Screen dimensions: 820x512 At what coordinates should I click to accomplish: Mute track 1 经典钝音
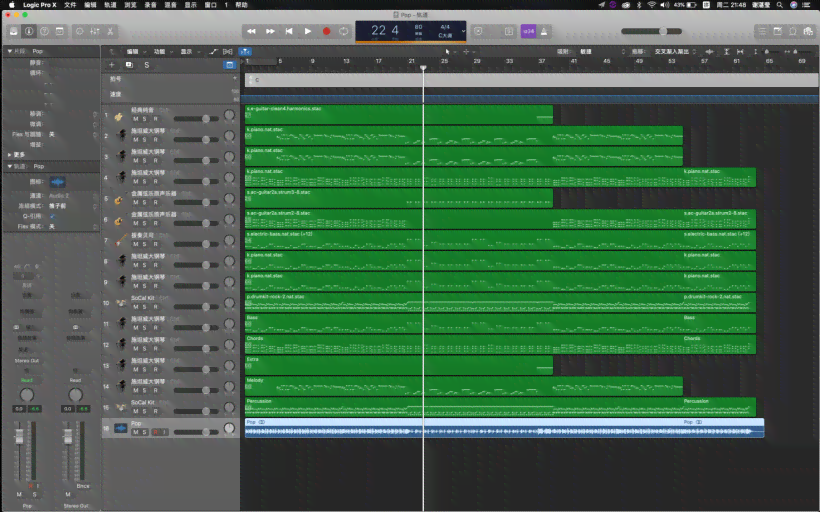(x=136, y=119)
